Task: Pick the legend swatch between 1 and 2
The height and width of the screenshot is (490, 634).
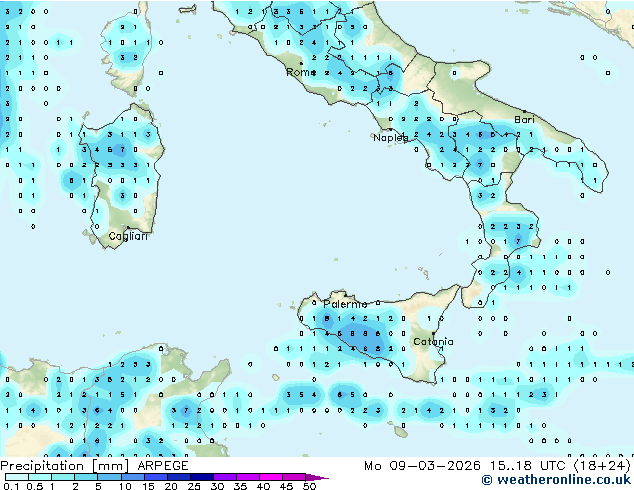Action: pos(63,477)
